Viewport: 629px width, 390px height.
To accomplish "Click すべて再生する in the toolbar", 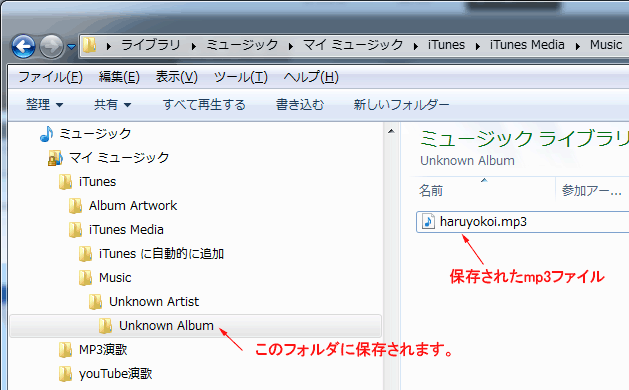I will coord(204,105).
